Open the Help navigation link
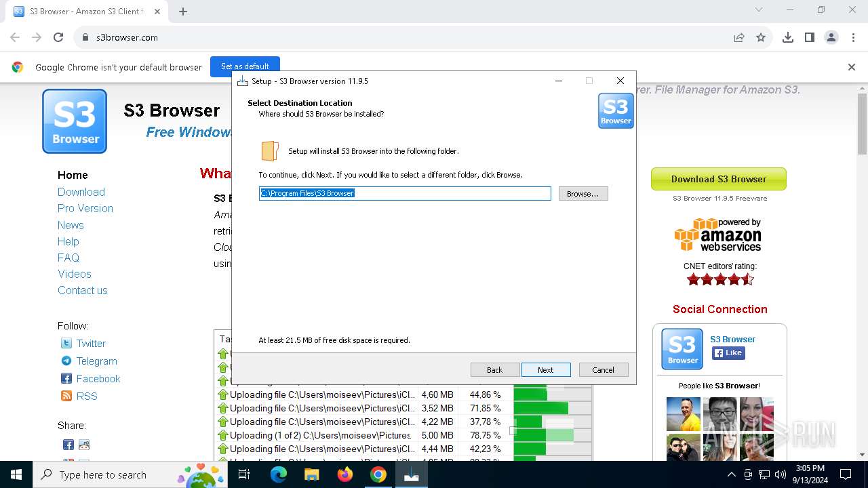 (x=68, y=241)
